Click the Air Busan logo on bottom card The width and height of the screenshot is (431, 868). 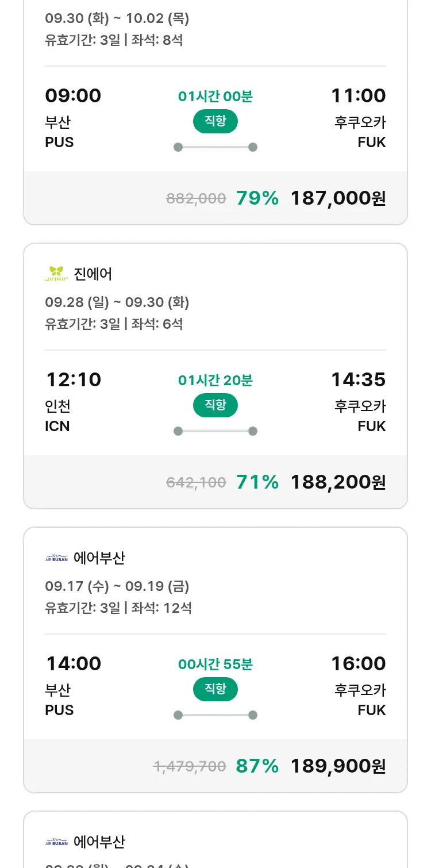(x=56, y=842)
